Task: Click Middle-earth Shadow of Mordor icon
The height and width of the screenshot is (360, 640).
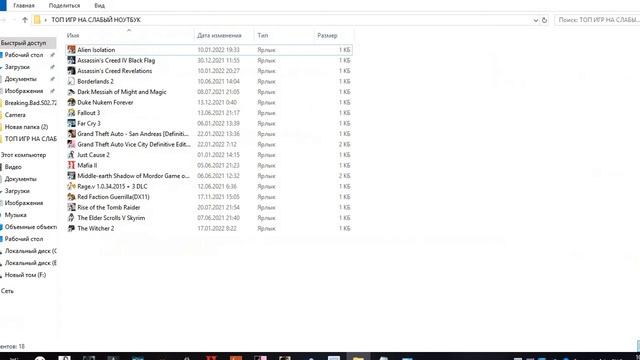Action: pos(71,176)
